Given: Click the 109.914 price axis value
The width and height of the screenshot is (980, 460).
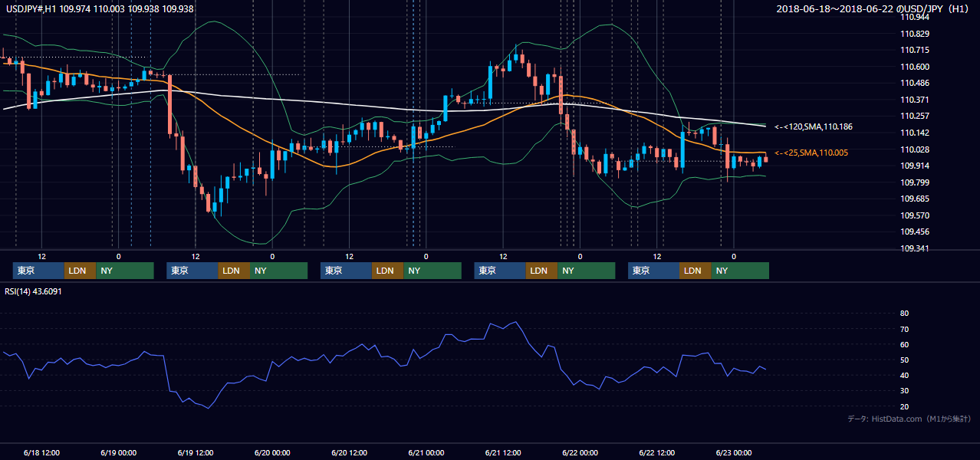Looking at the screenshot, I should (915, 166).
